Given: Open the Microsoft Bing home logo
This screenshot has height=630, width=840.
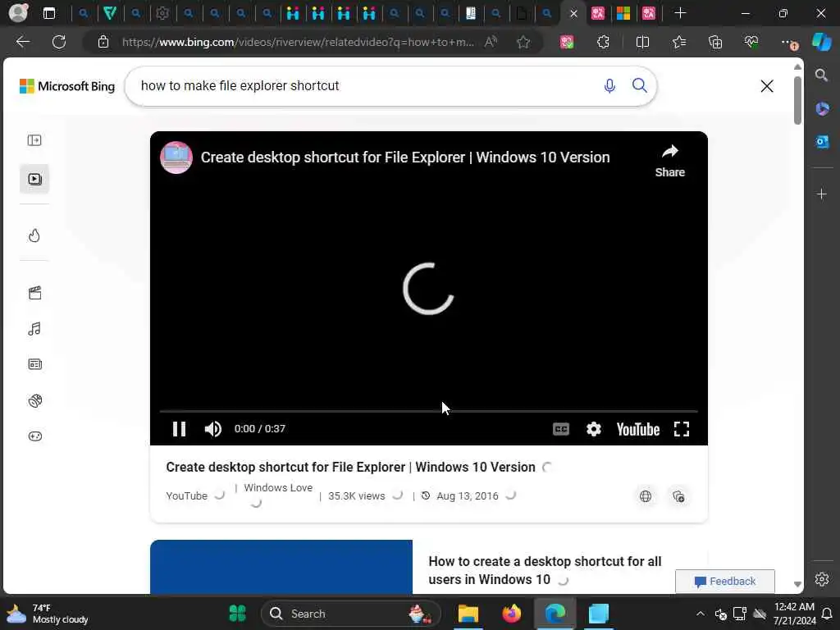Looking at the screenshot, I should point(67,86).
